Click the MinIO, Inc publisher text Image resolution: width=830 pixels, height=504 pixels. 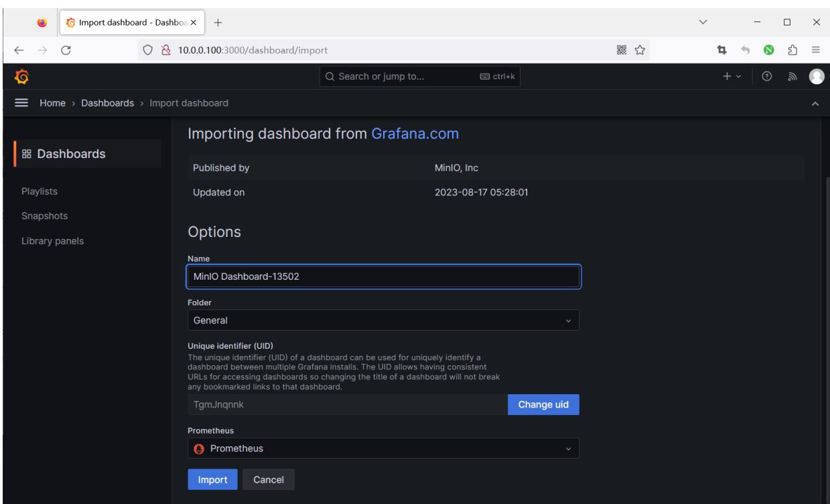click(456, 168)
